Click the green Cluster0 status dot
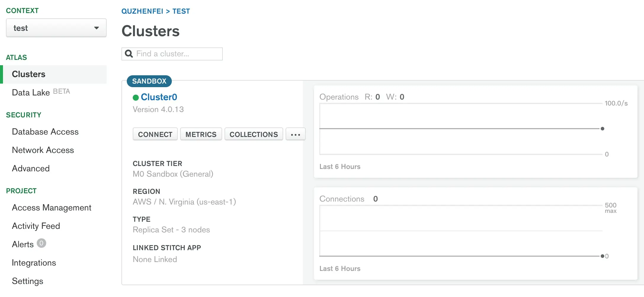The image size is (644, 297). (x=136, y=98)
